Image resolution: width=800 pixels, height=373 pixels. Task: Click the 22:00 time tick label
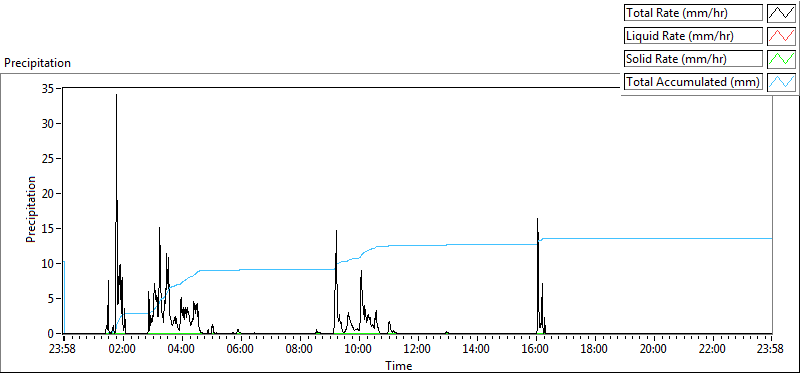click(x=712, y=350)
